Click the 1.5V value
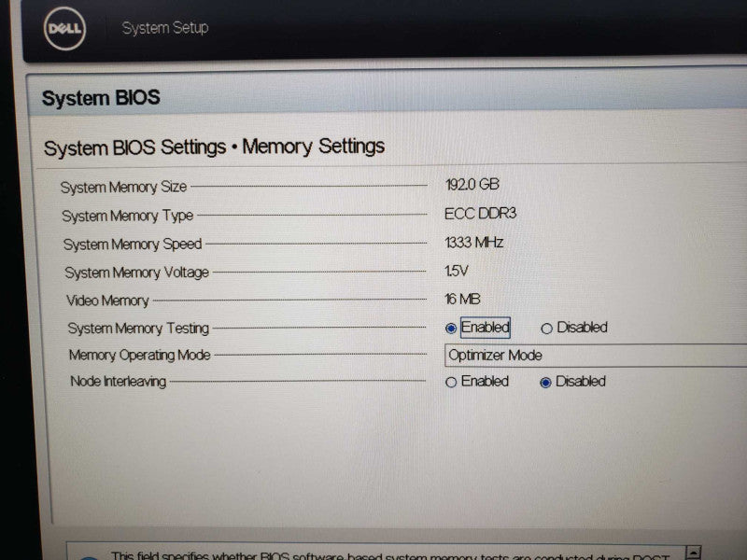Image resolution: width=747 pixels, height=560 pixels. point(456,271)
